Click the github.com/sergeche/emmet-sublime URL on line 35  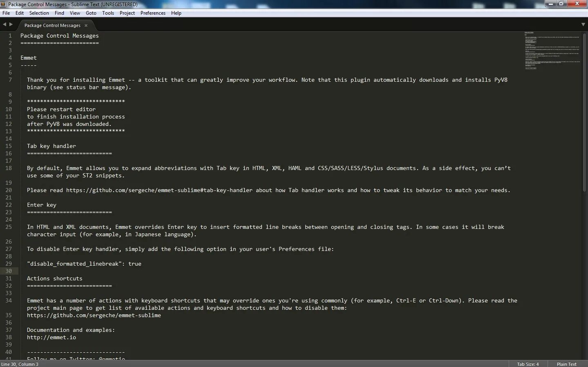[x=94, y=315]
